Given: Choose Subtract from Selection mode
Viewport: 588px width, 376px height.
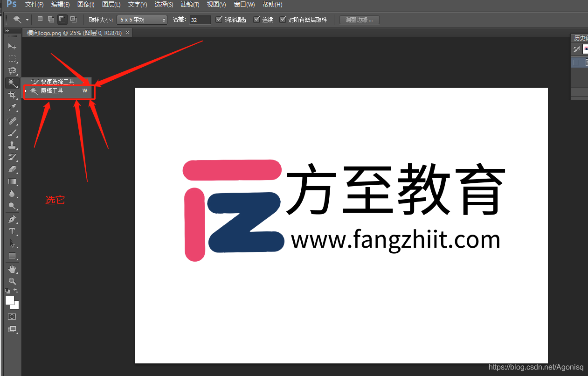Looking at the screenshot, I should [x=62, y=20].
